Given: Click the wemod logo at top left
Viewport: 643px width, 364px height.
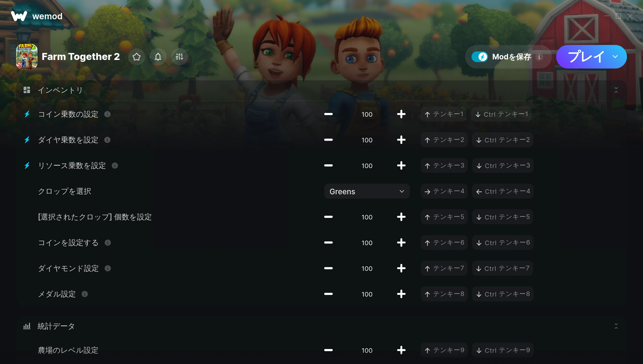Looking at the screenshot, I should (x=37, y=16).
